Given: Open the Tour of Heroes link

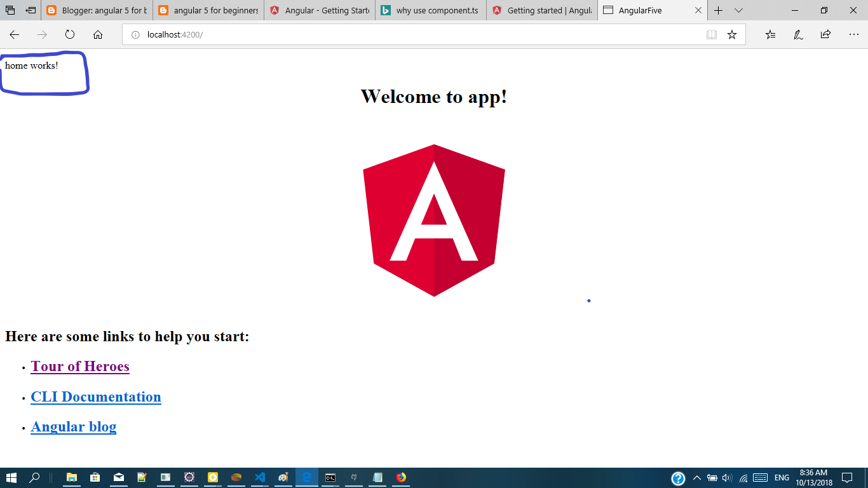Looking at the screenshot, I should pyautogui.click(x=79, y=367).
